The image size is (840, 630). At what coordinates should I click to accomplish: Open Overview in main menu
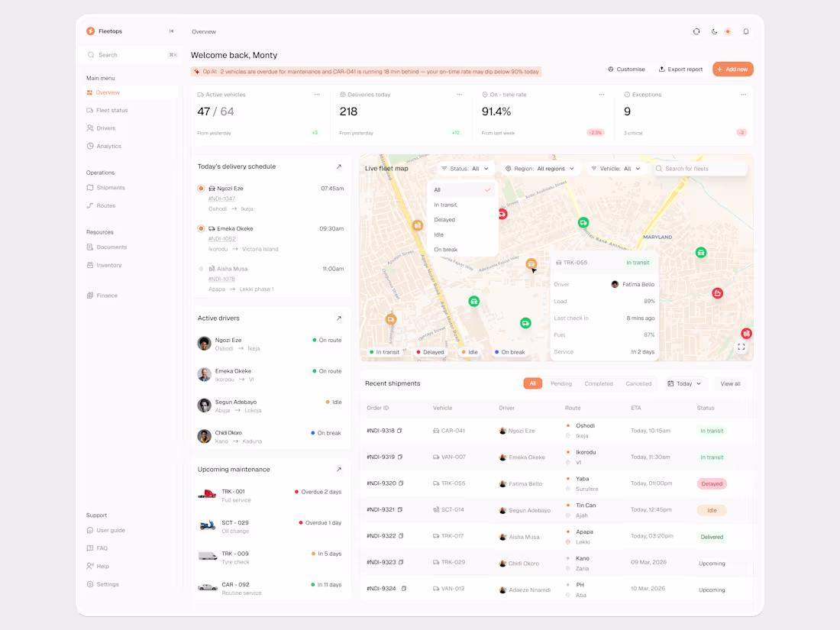tap(132, 92)
